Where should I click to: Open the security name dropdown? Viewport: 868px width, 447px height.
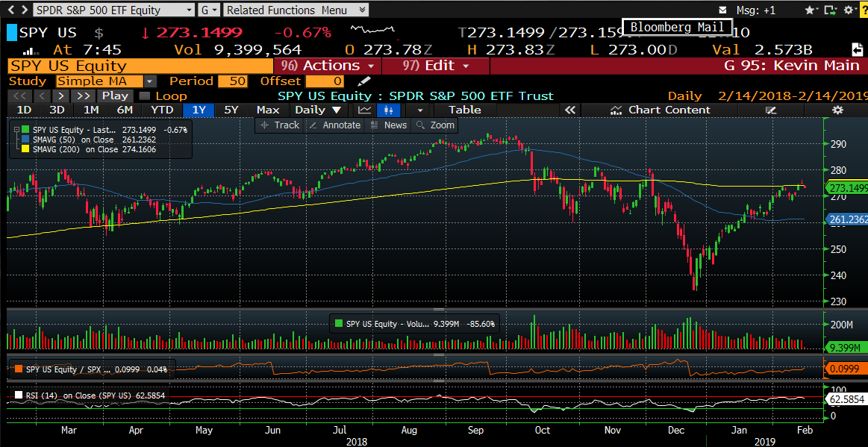tap(190, 10)
